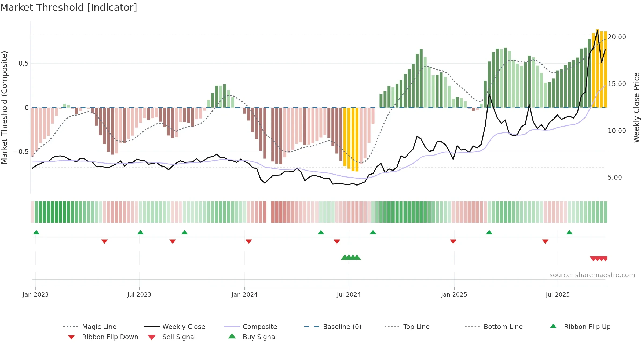Click the Buy Signal cluster at Jul 2024
The width and height of the screenshot is (644, 362).
tap(351, 257)
